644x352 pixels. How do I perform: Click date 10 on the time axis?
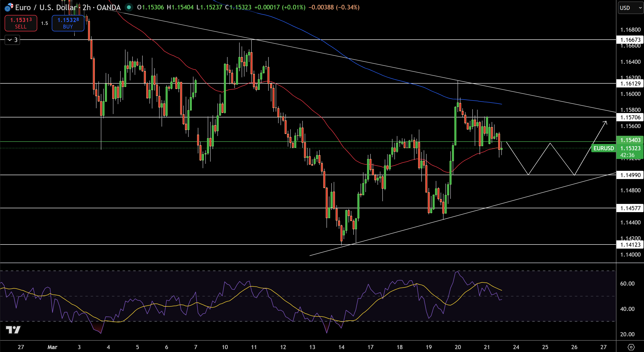225,347
